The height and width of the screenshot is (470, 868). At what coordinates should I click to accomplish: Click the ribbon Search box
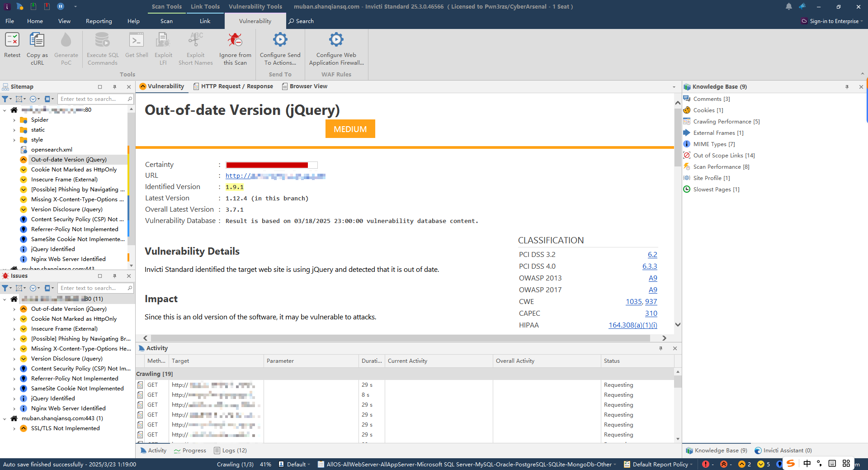[x=302, y=21]
